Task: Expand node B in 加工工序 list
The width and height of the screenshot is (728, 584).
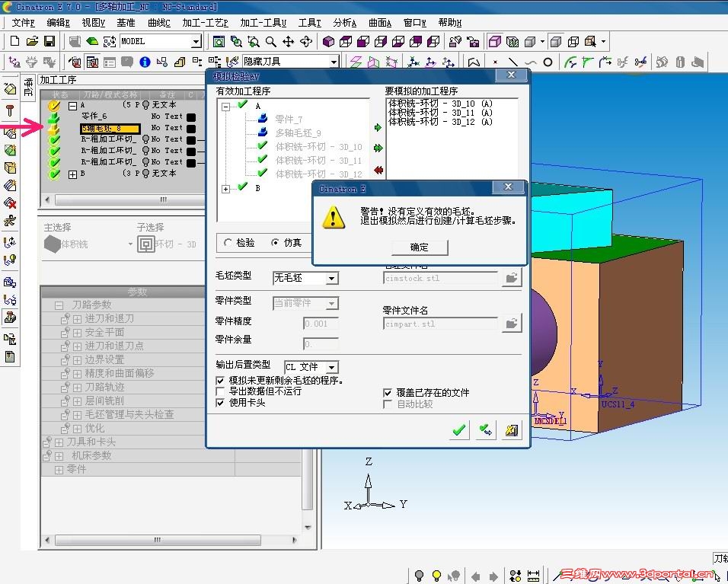Action: (x=73, y=174)
